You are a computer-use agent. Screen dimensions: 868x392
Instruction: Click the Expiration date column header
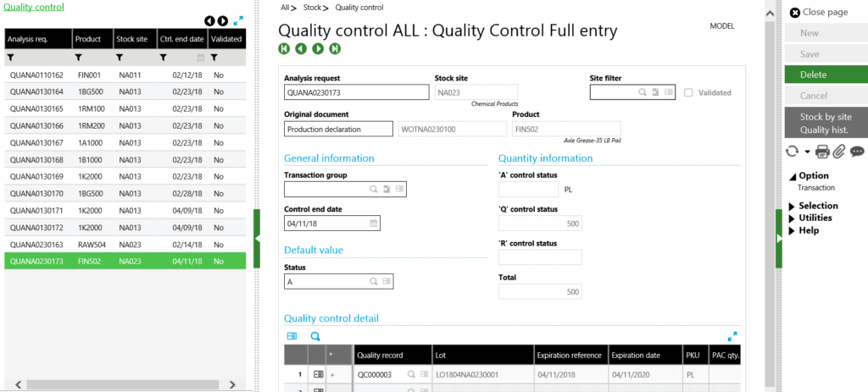(644, 355)
